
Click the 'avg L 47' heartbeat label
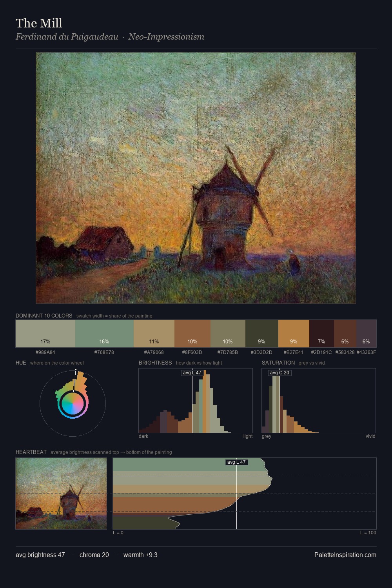pyautogui.click(x=236, y=462)
